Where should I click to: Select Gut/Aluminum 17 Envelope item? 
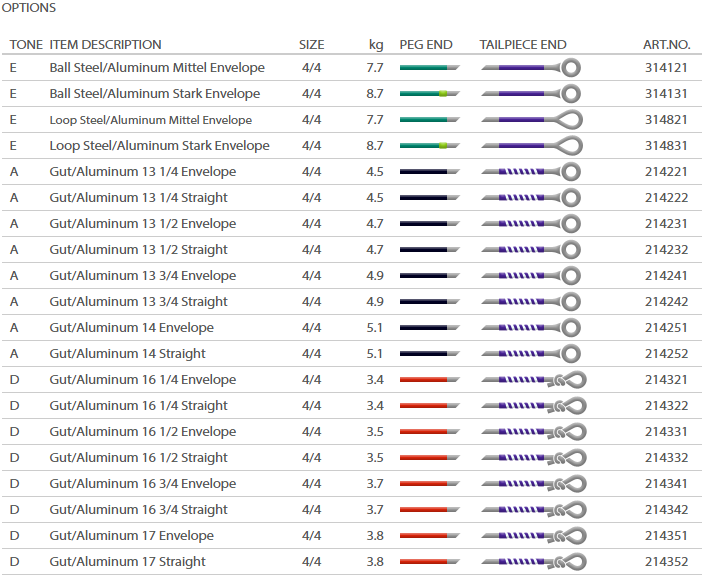pos(131,536)
